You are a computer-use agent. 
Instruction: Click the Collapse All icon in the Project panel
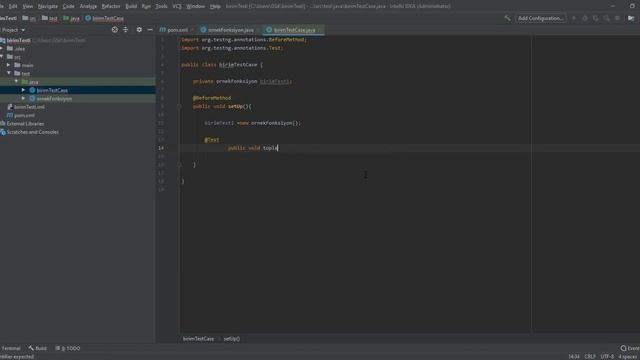(126, 30)
